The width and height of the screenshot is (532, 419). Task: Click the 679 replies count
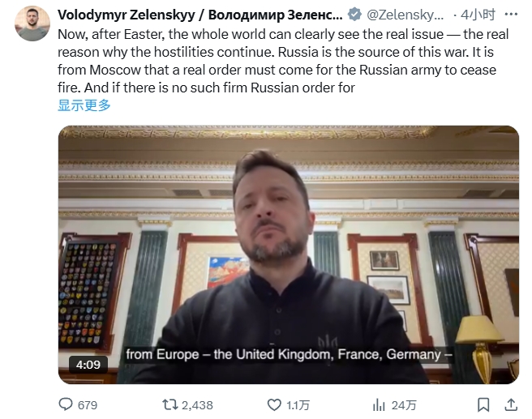87,404
